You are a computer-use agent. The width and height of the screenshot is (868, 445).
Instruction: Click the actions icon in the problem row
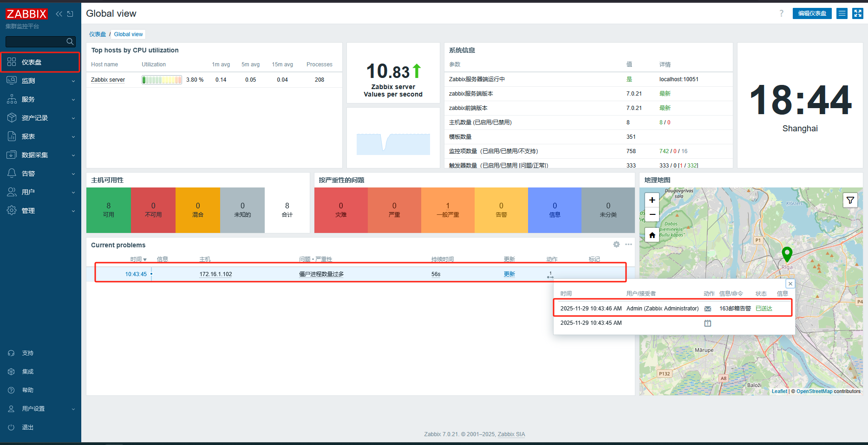pyautogui.click(x=550, y=275)
